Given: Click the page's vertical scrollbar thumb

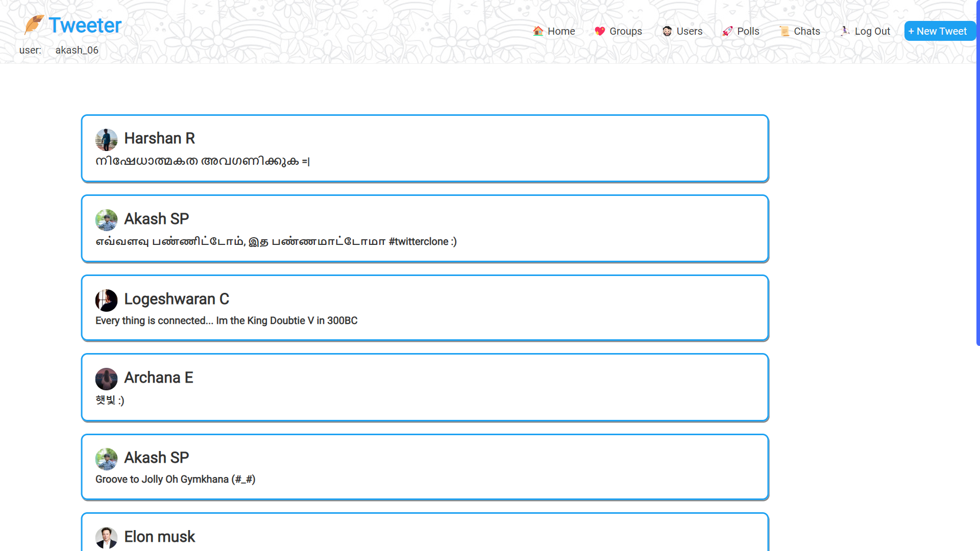Looking at the screenshot, I should click(x=977, y=173).
